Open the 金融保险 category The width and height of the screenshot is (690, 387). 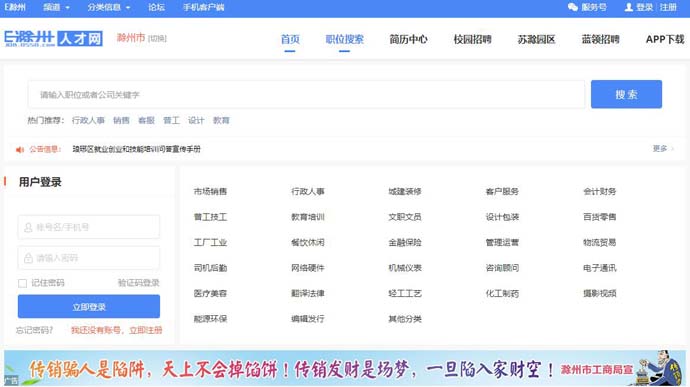[405, 243]
